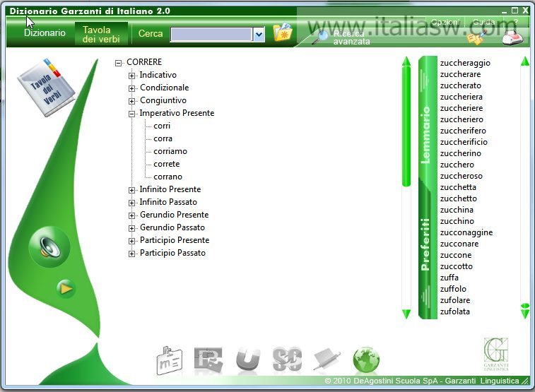Click the Tavola dei Verbi book icon

(x=46, y=88)
